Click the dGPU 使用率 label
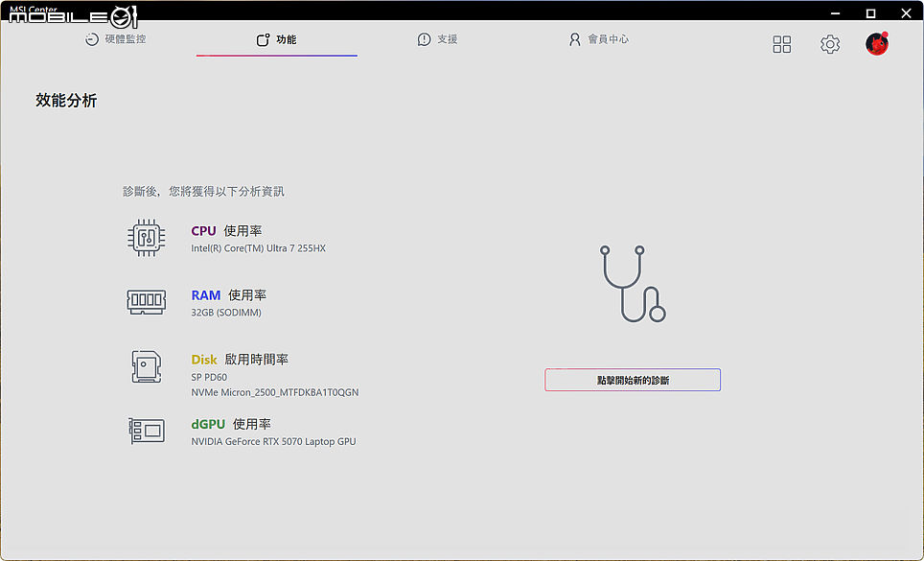The height and width of the screenshot is (561, 924). click(x=231, y=424)
